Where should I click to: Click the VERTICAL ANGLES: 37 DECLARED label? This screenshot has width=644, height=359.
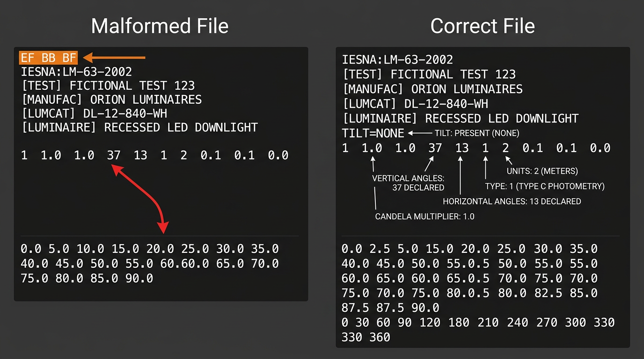(x=408, y=183)
